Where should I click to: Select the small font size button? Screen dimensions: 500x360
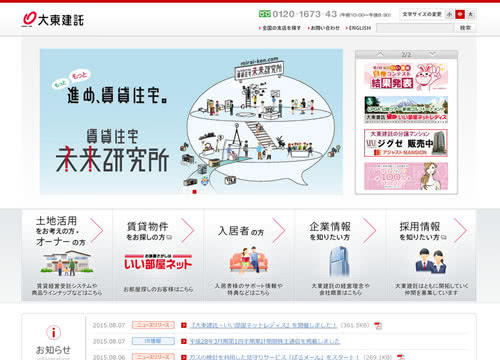pyautogui.click(x=450, y=14)
